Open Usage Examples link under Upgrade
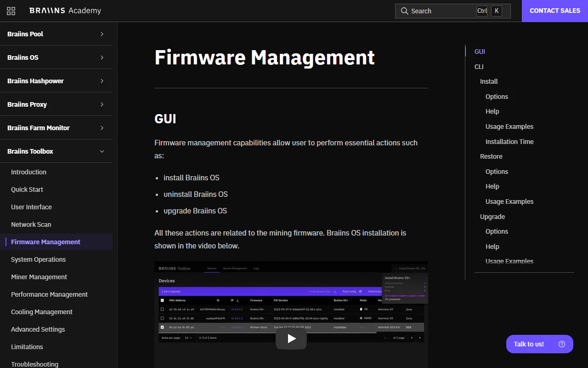Screen dimensions: 588x368 [509, 261]
